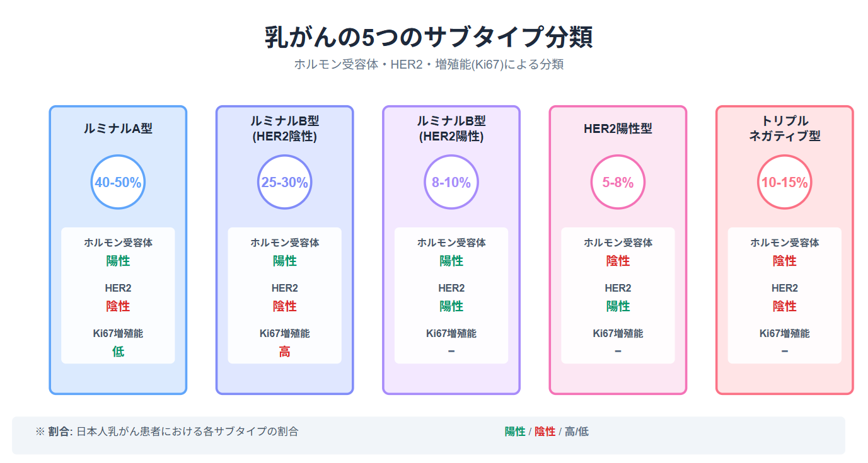
Task: Click the ルミナルB型 (HER2陽性) heading
Action: pos(451,129)
